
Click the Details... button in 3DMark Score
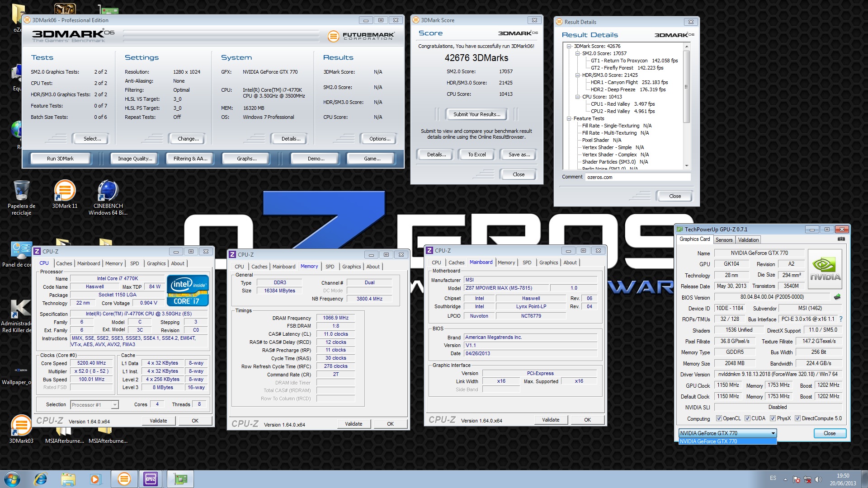point(436,155)
